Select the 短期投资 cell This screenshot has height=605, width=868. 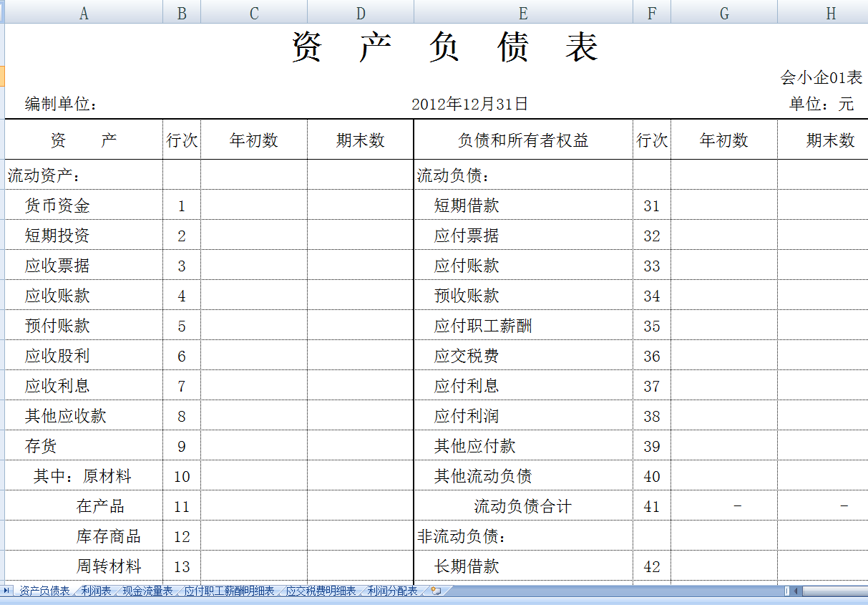coord(84,236)
